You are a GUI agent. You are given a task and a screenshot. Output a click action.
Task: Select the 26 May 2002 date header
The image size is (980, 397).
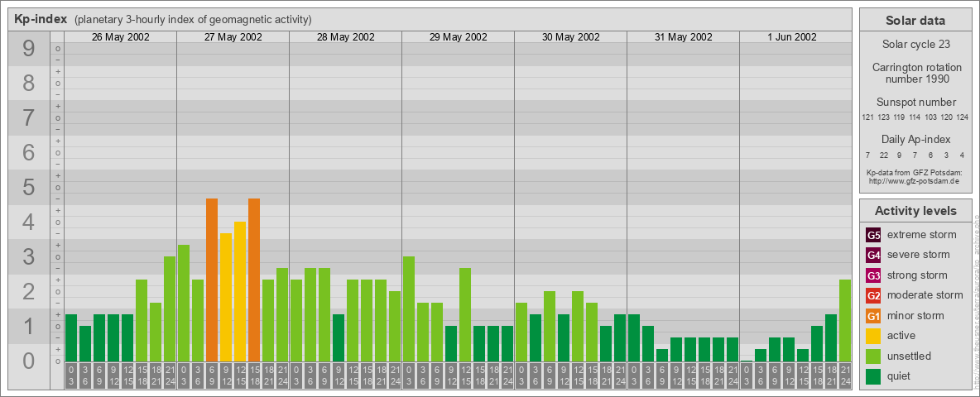(x=121, y=37)
